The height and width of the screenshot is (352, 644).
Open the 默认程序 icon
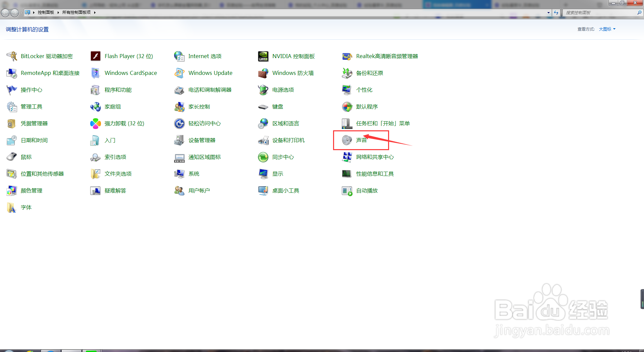coord(347,106)
